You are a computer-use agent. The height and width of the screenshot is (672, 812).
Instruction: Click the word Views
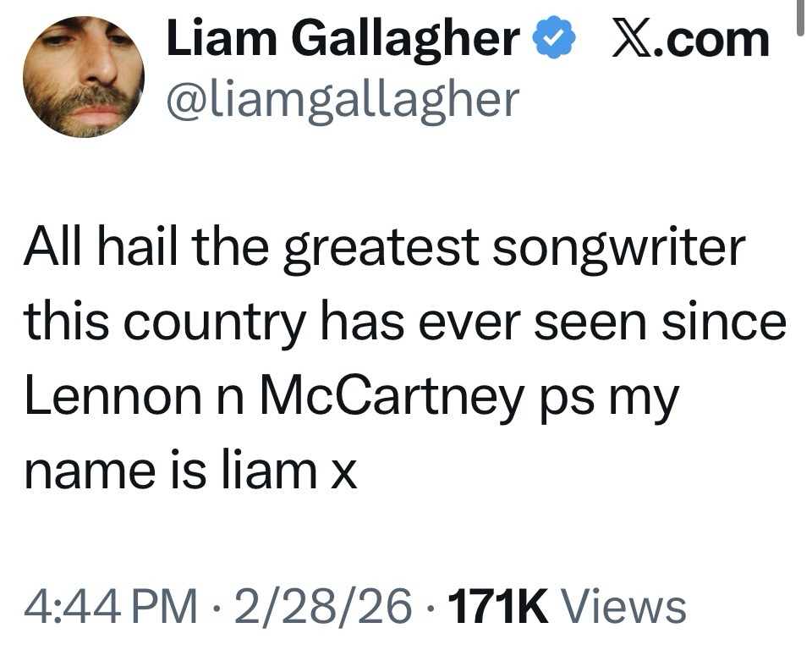[623, 606]
